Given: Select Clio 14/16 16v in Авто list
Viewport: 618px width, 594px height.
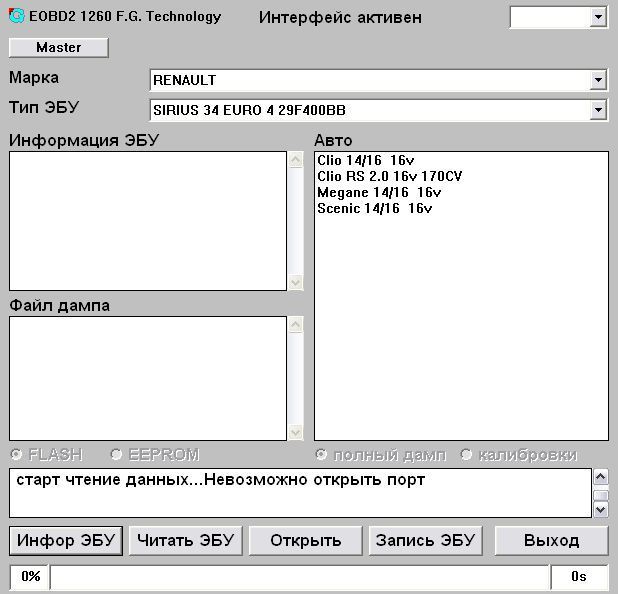Looking at the screenshot, I should (x=366, y=160).
